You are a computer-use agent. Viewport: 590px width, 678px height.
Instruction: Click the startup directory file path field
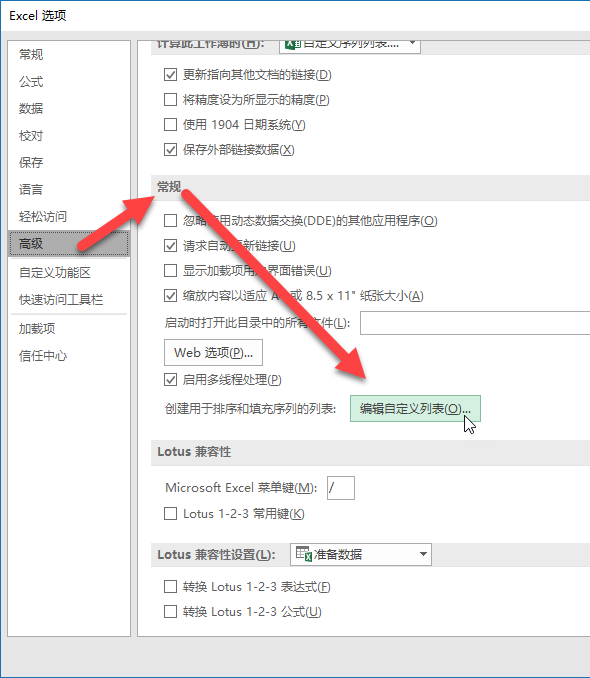(475, 323)
